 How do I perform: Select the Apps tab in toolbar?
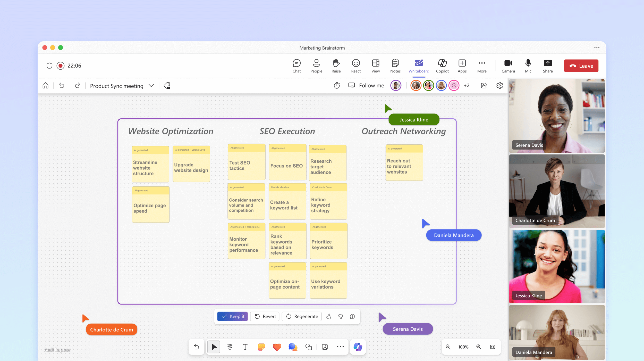(x=462, y=65)
